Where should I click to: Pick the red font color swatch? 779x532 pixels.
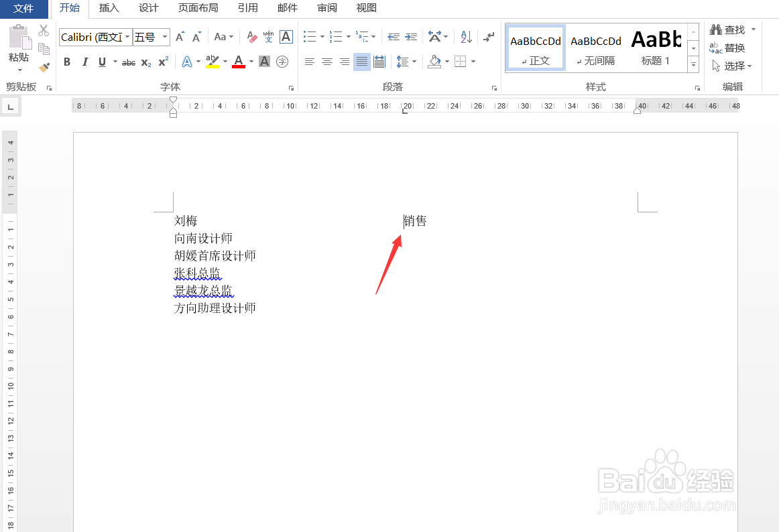point(239,62)
